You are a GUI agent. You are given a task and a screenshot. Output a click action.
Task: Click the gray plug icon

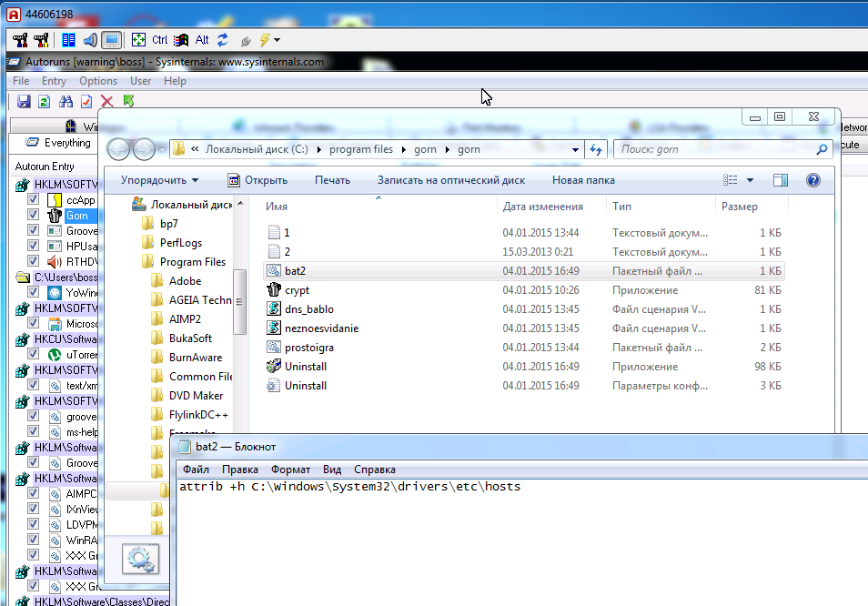click(246, 40)
